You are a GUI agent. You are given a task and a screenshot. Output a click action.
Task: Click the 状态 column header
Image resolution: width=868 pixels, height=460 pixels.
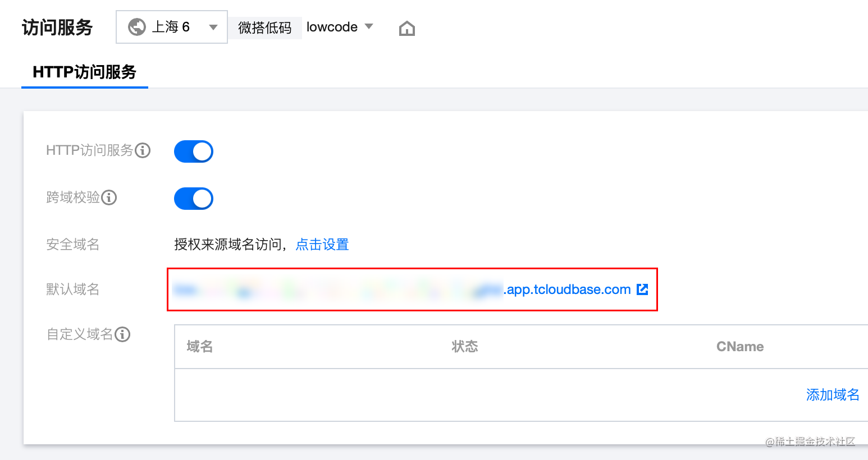tap(465, 347)
